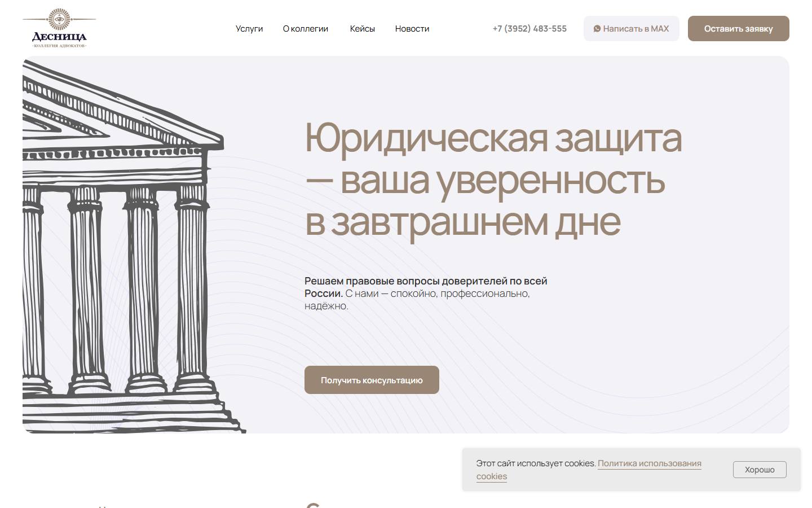Click the courthouse columns illustration
The width and height of the screenshot is (812, 508).
point(134,246)
